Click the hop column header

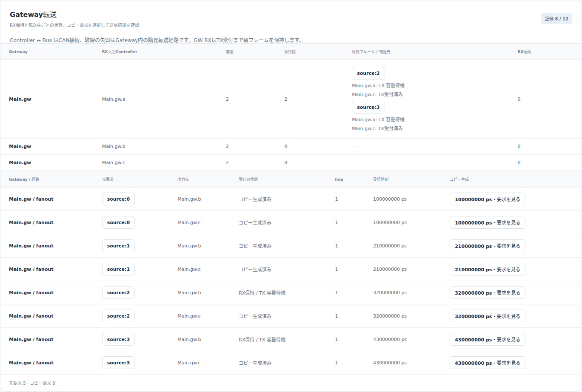339,179
